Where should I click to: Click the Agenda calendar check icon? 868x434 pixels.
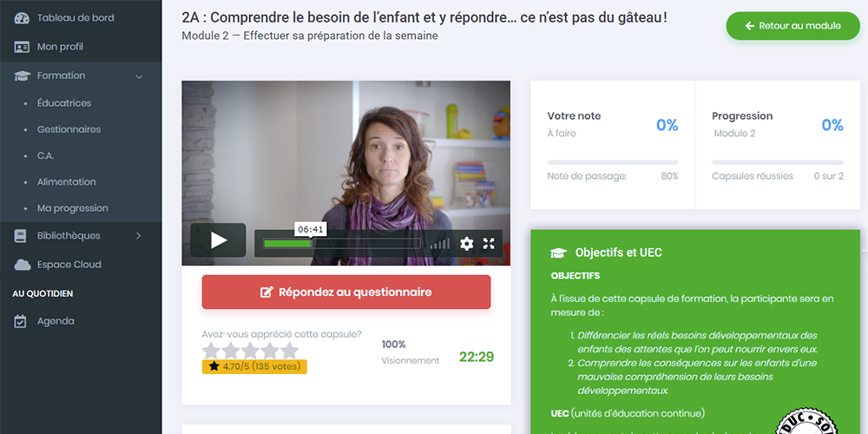tap(21, 321)
